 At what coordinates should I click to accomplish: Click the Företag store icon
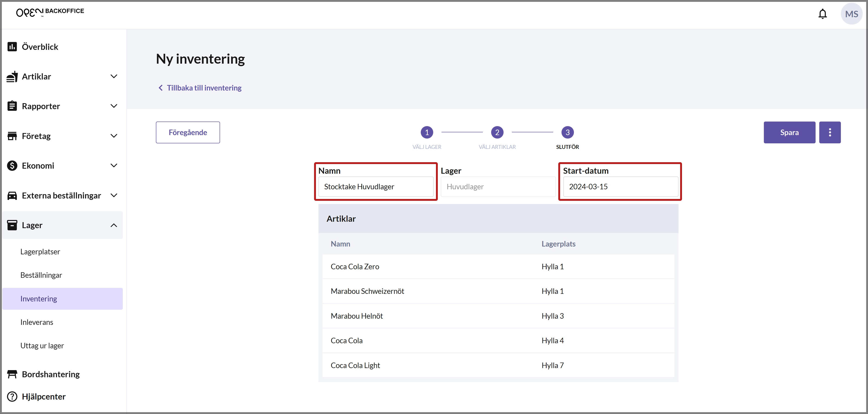tap(12, 136)
